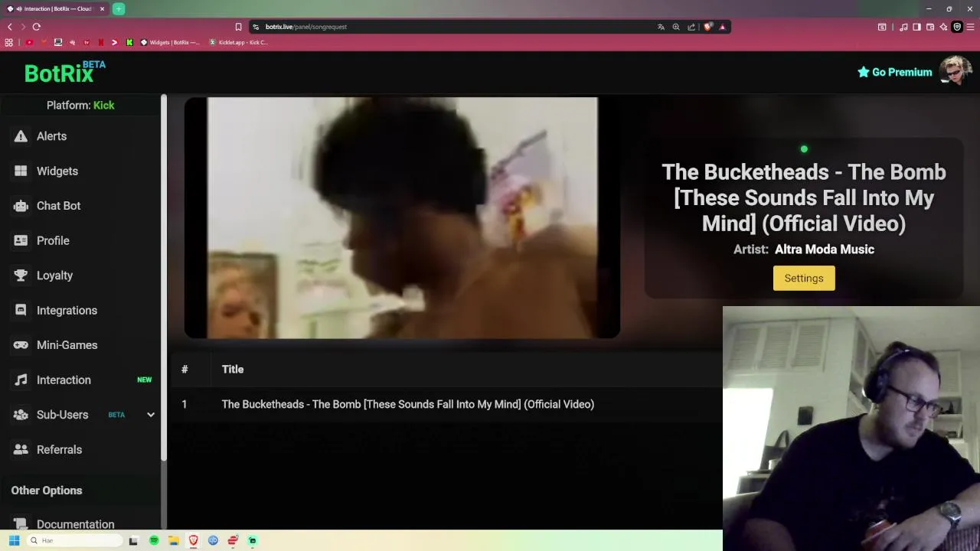980x551 pixels.
Task: Click the Title column header
Action: (x=233, y=369)
